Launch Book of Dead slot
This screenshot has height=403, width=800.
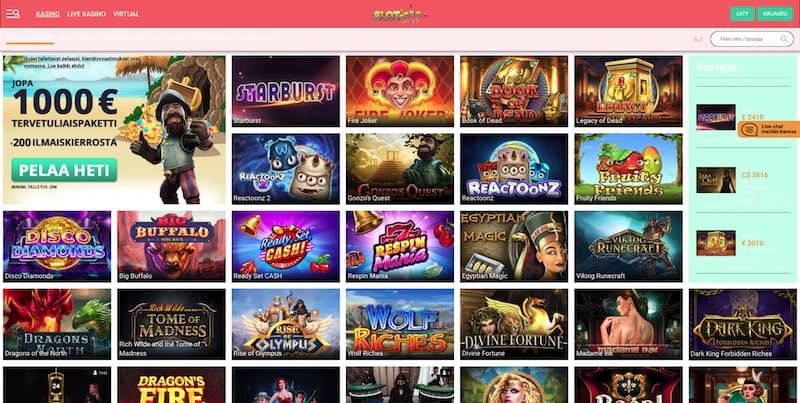[514, 91]
